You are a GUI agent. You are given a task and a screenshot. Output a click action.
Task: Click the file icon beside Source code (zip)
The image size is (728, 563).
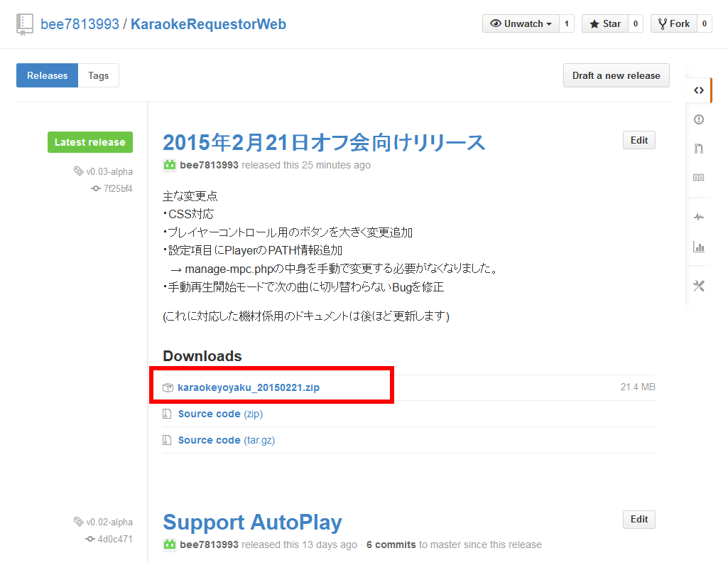(167, 414)
